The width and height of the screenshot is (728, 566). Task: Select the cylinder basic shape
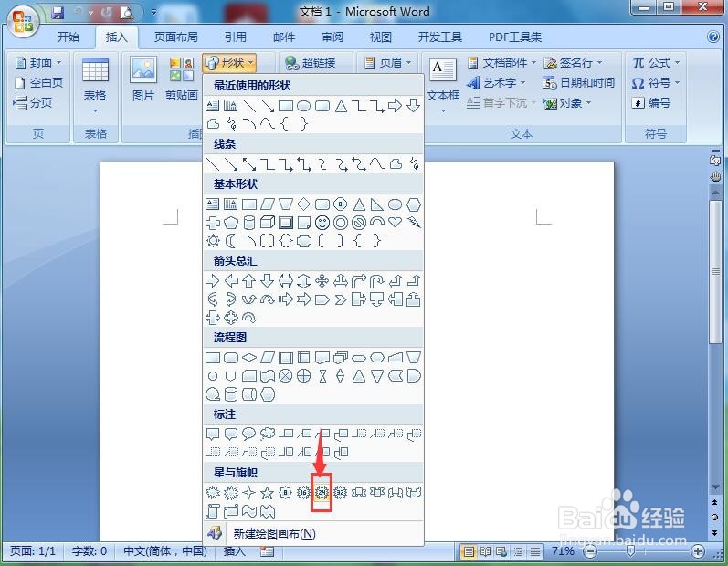pos(248,223)
